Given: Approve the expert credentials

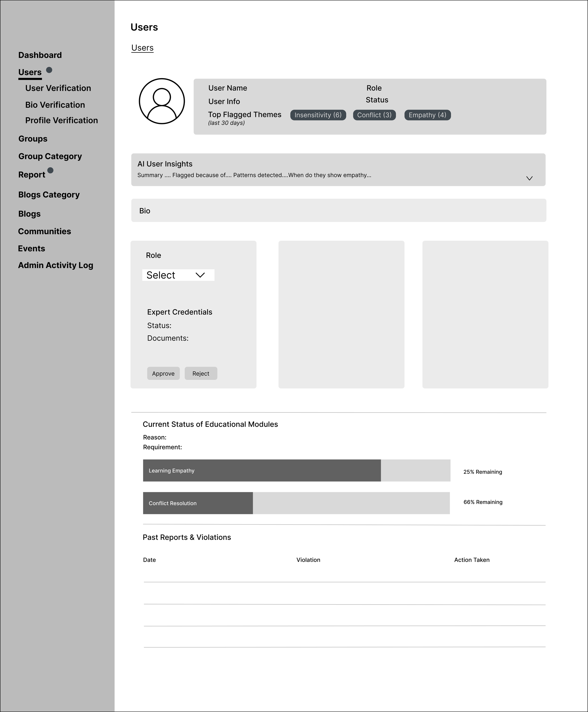Looking at the screenshot, I should 163,373.
